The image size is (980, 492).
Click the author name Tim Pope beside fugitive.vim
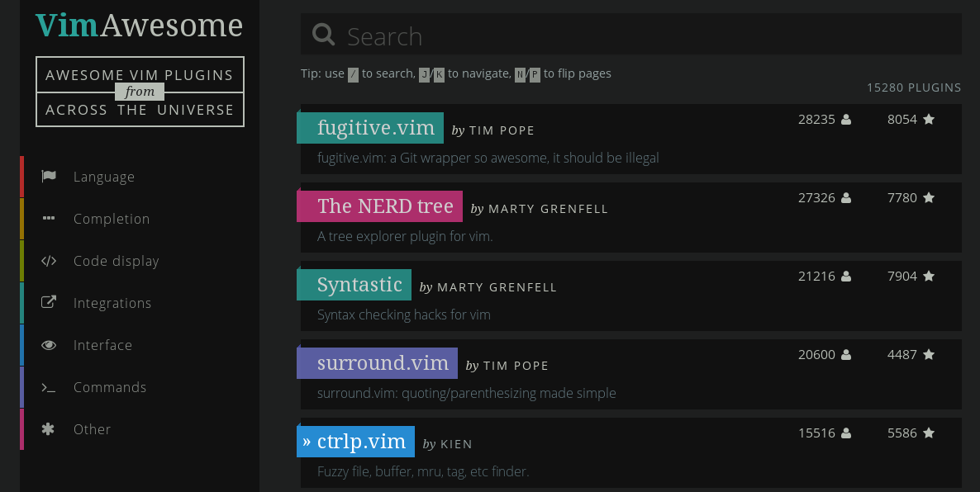pos(502,130)
